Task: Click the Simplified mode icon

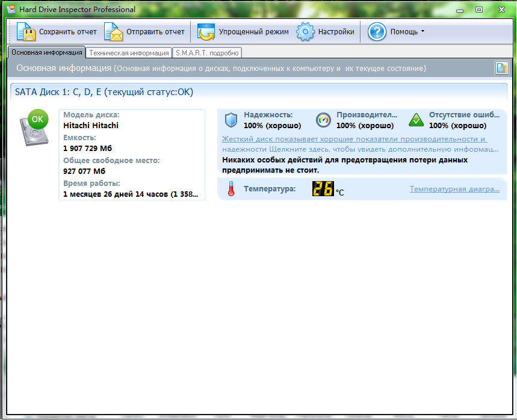Action: [x=206, y=32]
